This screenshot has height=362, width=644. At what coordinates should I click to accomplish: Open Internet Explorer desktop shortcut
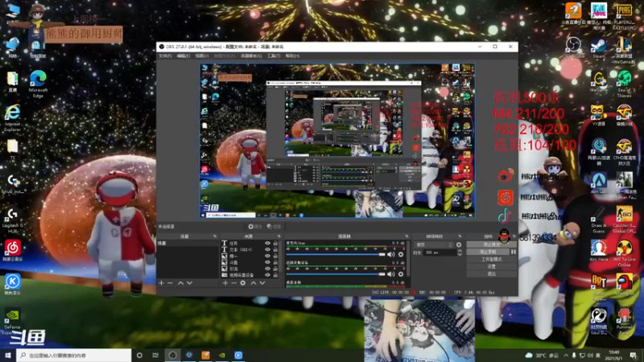coord(13,117)
